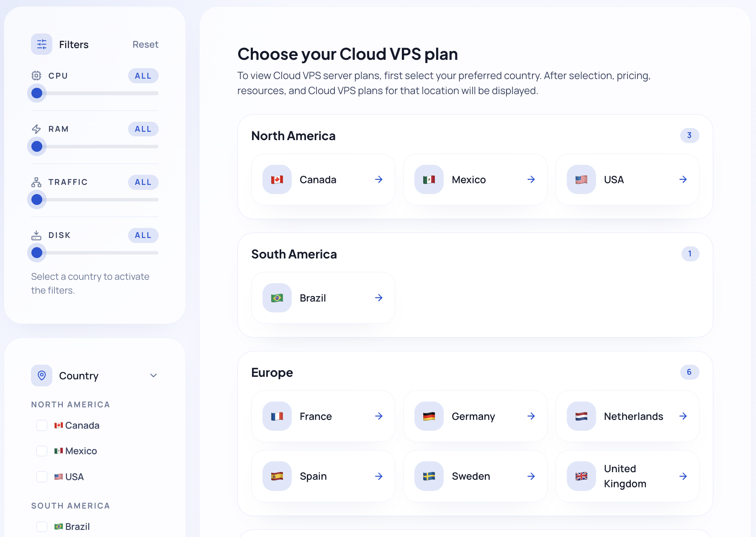Select Netherlands country name in card
756x537 pixels.
coord(633,416)
